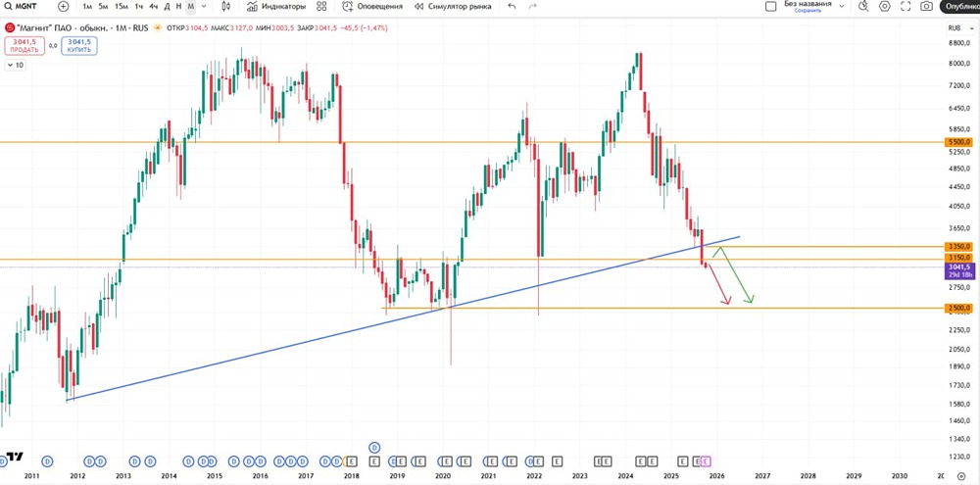Click the sun market status icon

tap(157, 28)
